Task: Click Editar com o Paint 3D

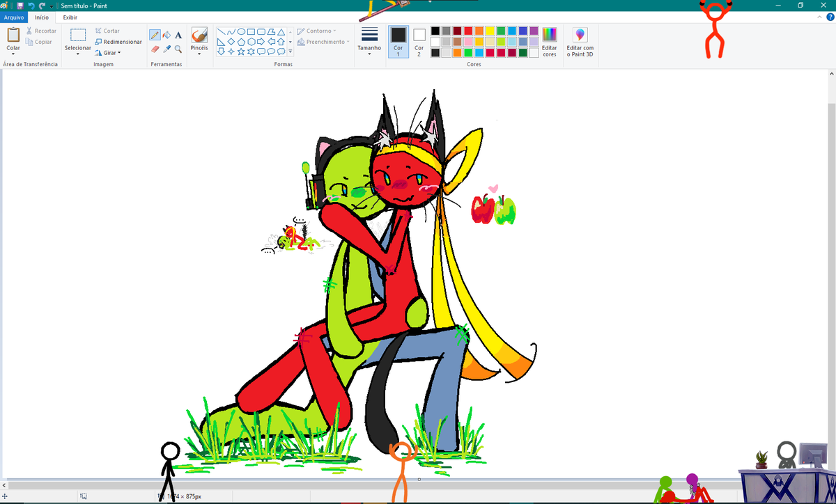Action: 580,42
